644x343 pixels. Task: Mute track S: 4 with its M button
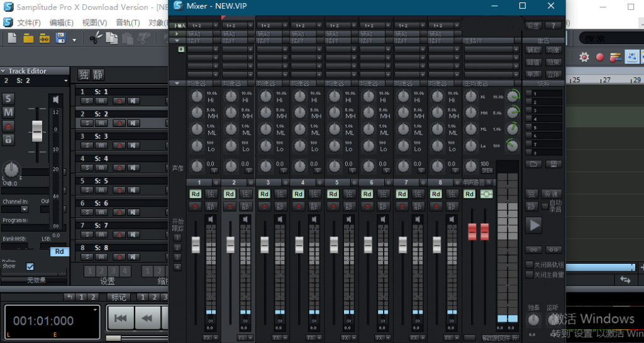pyautogui.click(x=101, y=168)
